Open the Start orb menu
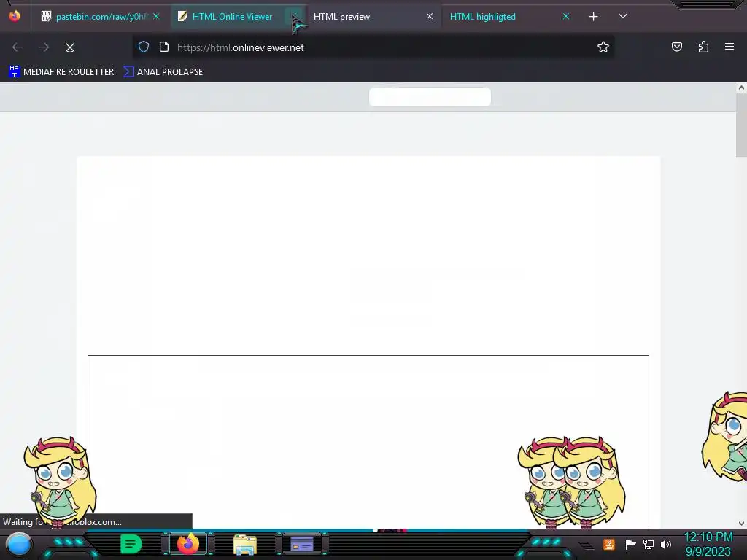This screenshot has height=560, width=747. (18, 544)
